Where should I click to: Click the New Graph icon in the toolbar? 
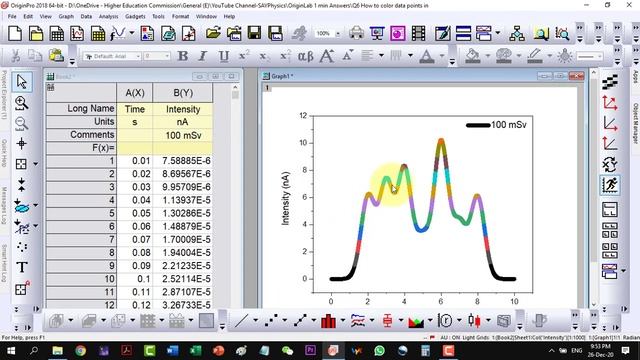[x=77, y=33]
